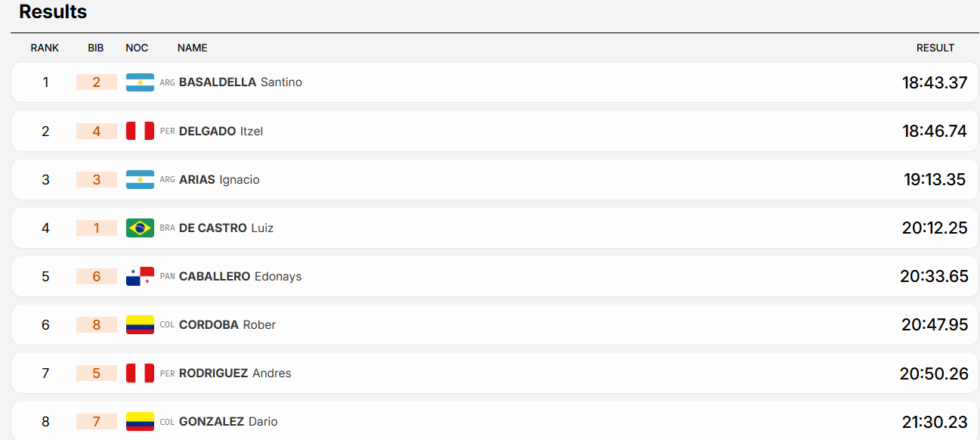Image resolution: width=980 pixels, height=440 pixels.
Task: Click Colombia flag next to GONZALEZ Dario
Action: [x=140, y=421]
